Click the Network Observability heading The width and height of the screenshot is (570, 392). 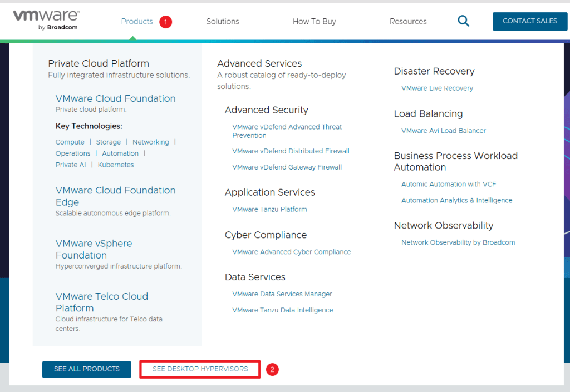coord(444,225)
